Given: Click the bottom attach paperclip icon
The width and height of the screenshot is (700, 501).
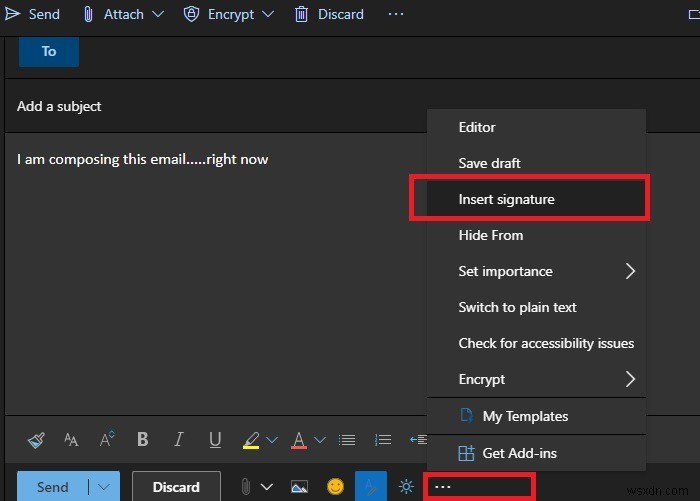Looking at the screenshot, I should pos(246,487).
